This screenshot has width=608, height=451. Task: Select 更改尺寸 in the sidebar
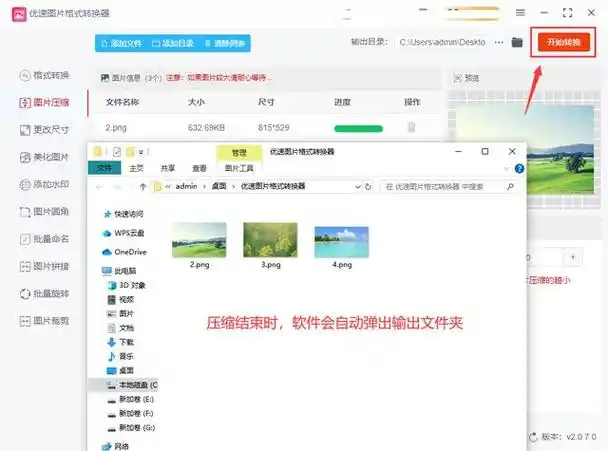[x=44, y=130]
